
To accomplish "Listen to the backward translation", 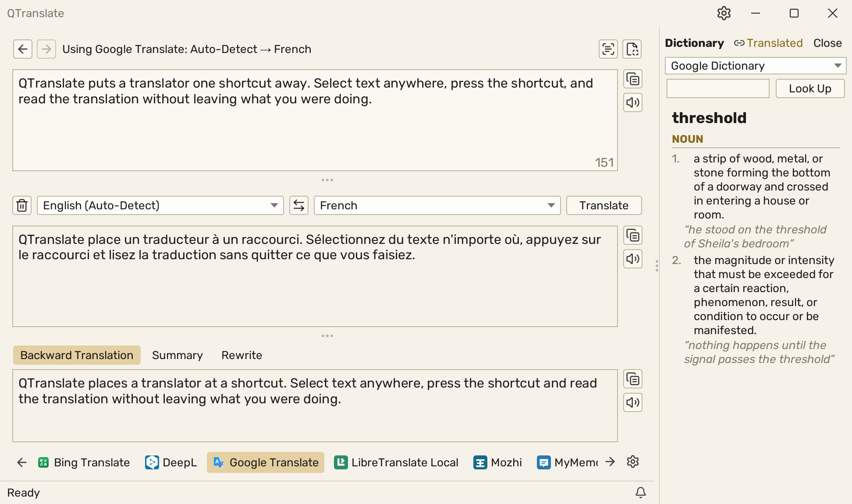I will [633, 402].
